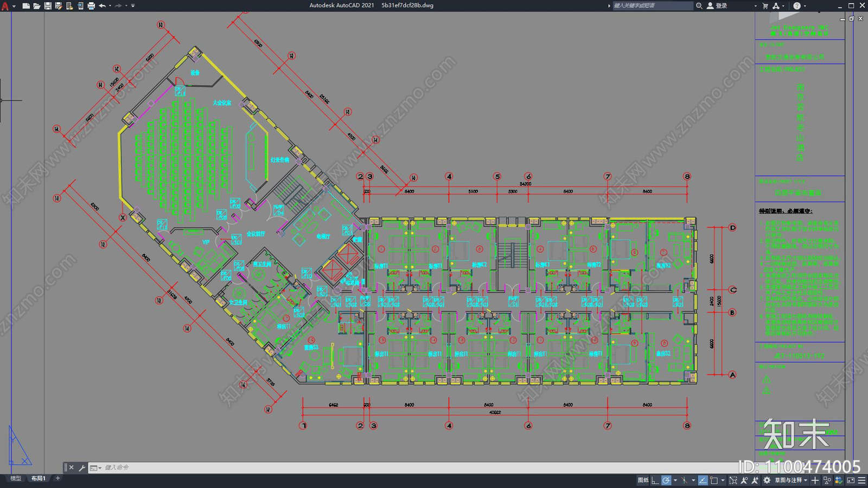
Task: Create a new drawing with the New icon
Action: click(x=25, y=6)
